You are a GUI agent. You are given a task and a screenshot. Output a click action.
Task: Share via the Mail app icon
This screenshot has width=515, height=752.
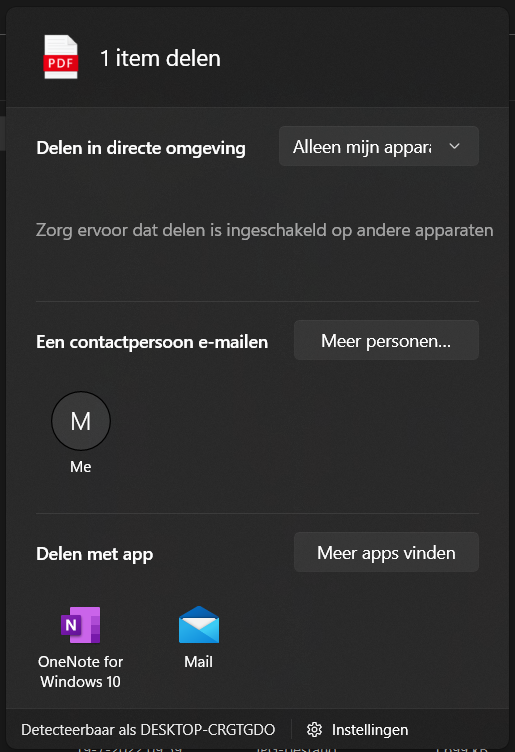point(199,625)
